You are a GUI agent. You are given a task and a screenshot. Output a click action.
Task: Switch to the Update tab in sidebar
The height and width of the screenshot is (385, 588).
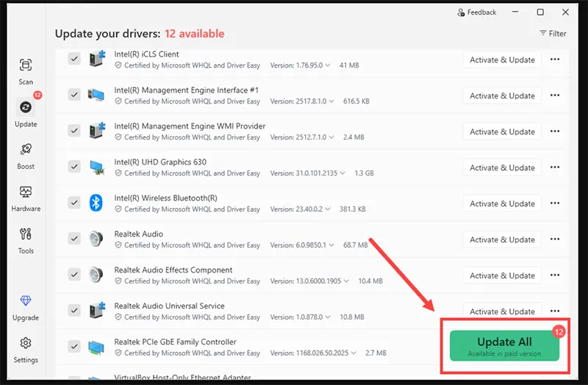[26, 112]
